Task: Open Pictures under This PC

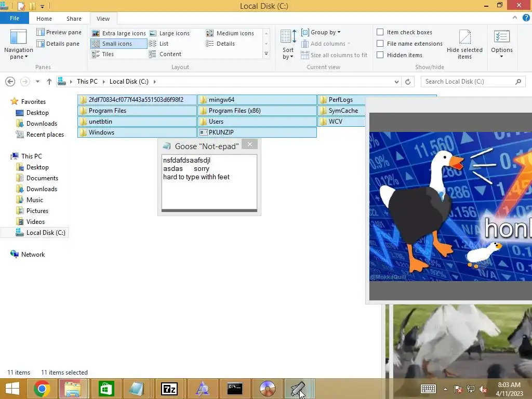Action: point(33,211)
